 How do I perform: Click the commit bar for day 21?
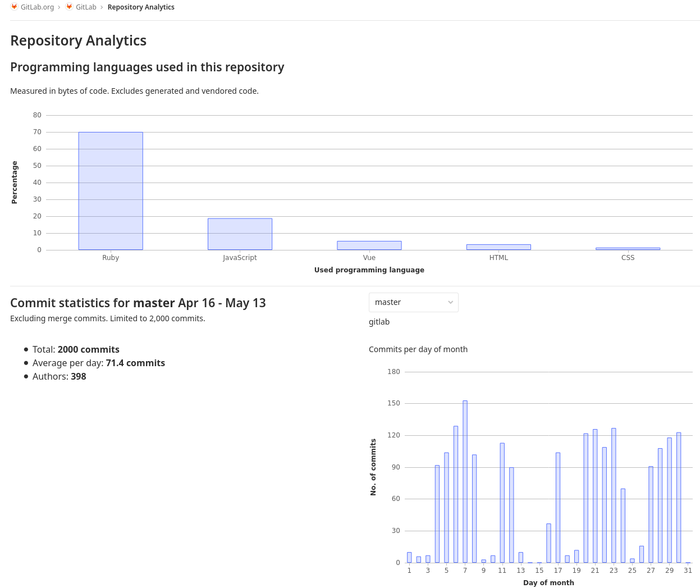point(595,494)
